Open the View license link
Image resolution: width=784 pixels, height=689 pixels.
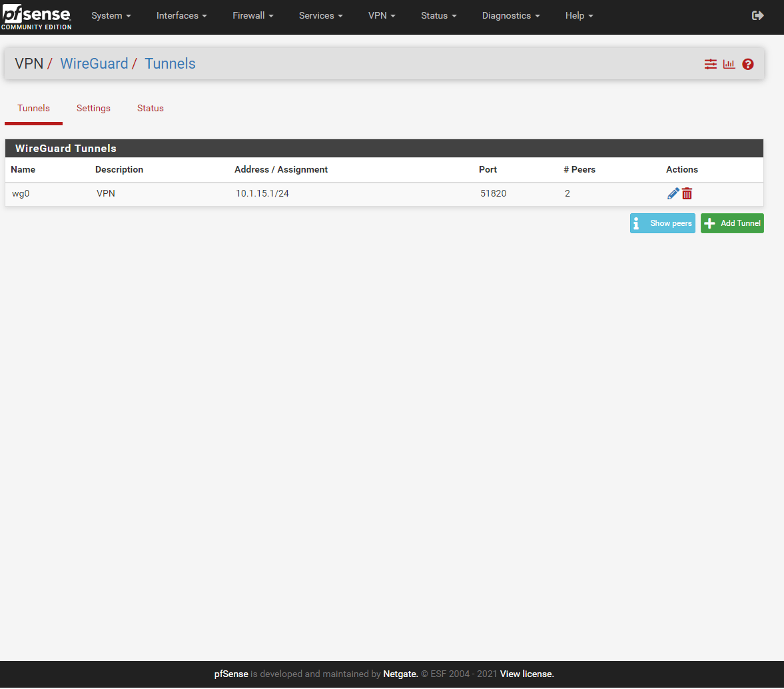(x=527, y=674)
